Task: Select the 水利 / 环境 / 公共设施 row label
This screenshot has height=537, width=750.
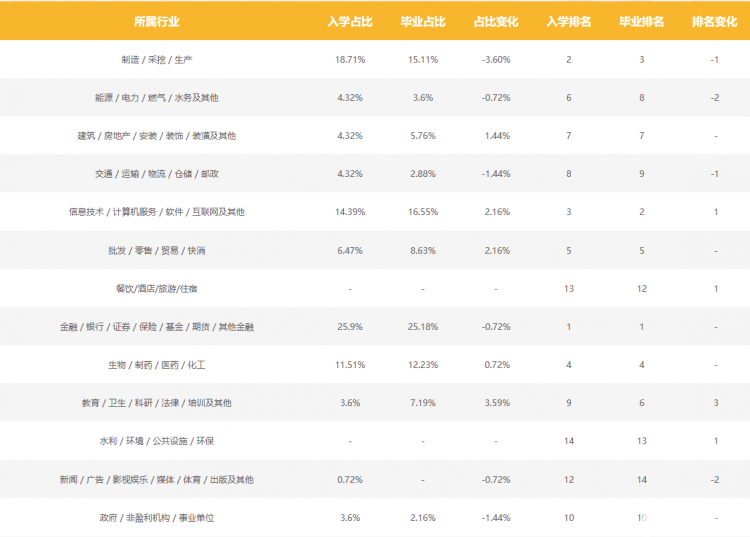Action: (x=156, y=441)
